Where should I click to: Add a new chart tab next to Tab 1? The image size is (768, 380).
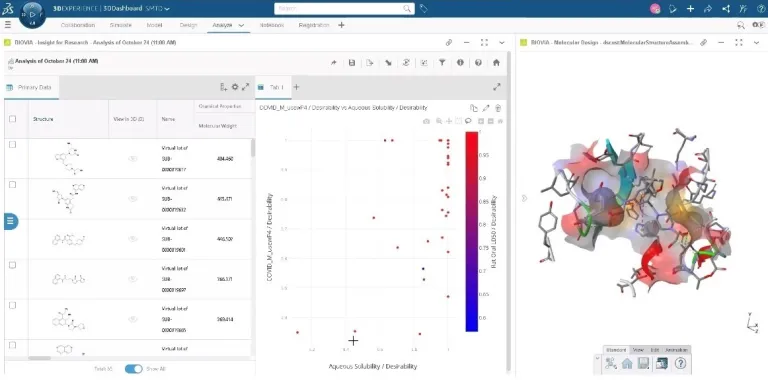(x=296, y=87)
